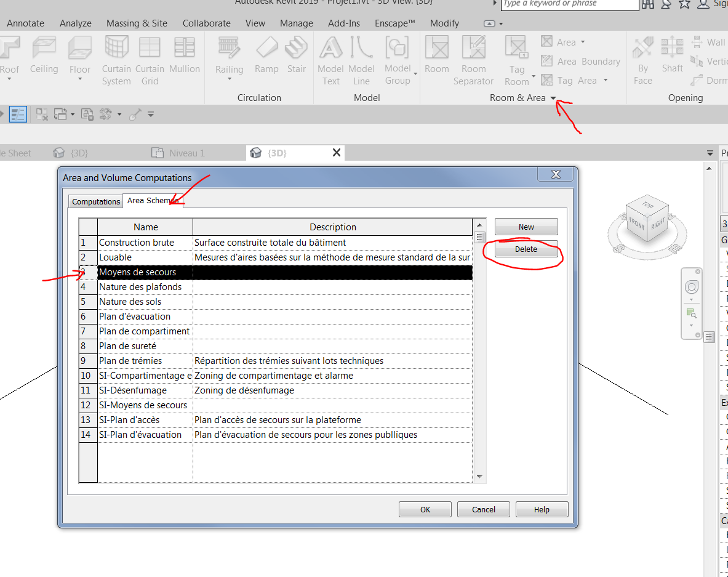Open the Manage ribbon tab
The height and width of the screenshot is (577, 728).
(x=296, y=23)
